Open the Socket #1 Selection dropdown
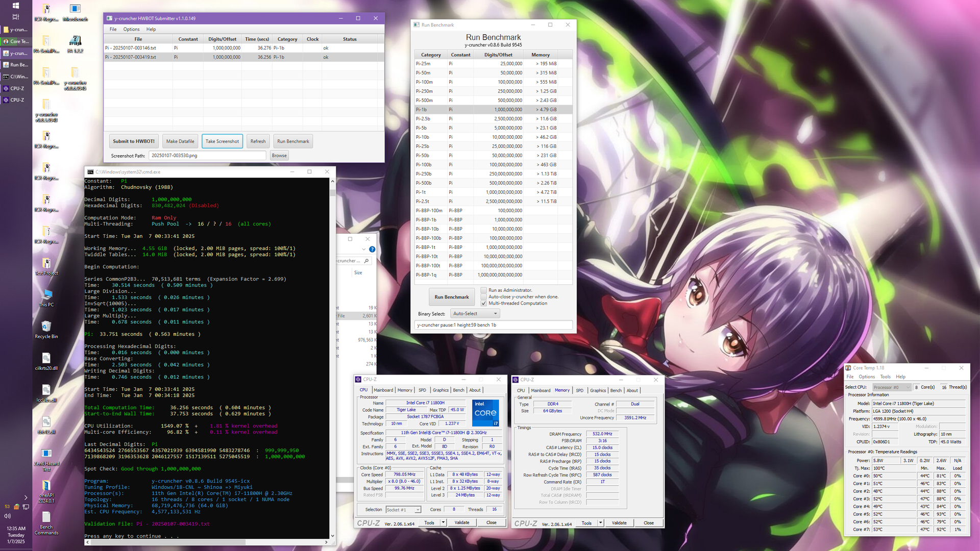Image resolution: width=980 pixels, height=551 pixels. (403, 510)
